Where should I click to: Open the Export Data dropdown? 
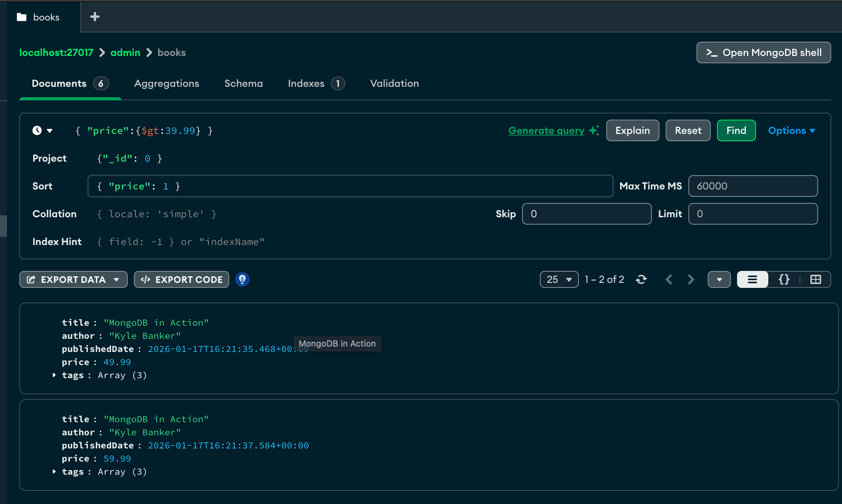73,279
